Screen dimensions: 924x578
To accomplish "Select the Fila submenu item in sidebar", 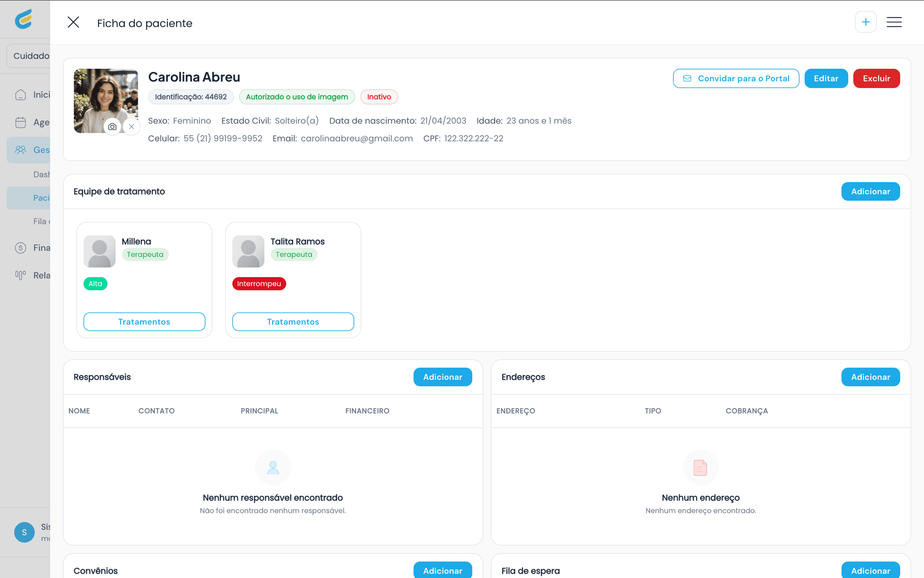I will pos(42,221).
